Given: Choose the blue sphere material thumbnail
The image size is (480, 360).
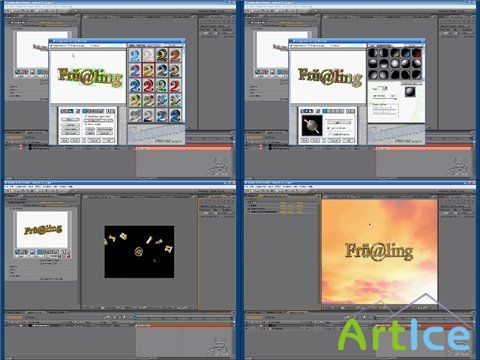Looking at the screenshot, I should click(x=406, y=53).
